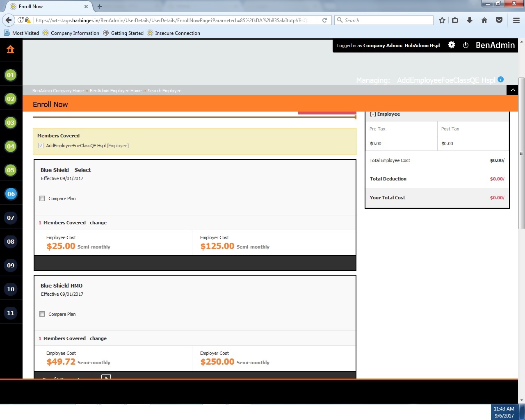
Task: Toggle AddEmployeeFoeClassQE Hspl member checkbox
Action: (x=41, y=146)
